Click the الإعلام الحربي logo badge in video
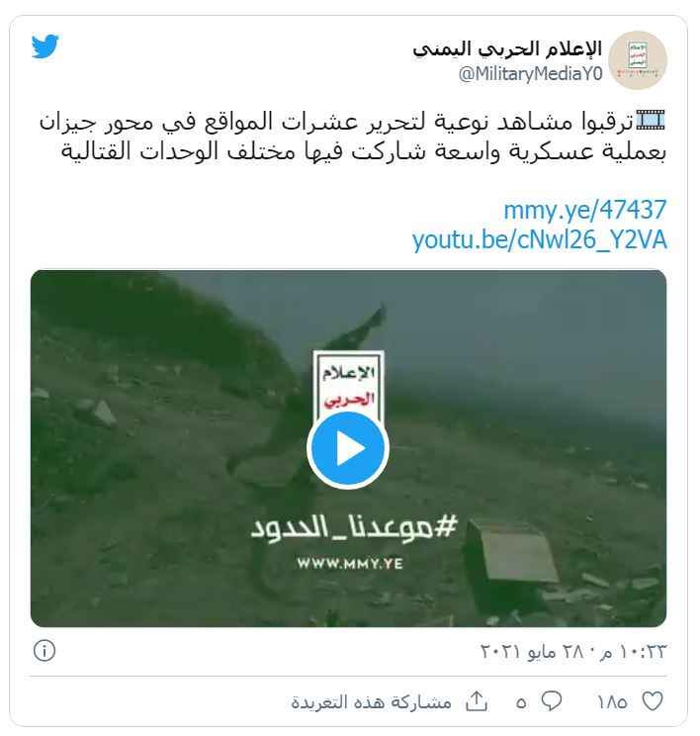700x736 pixels. (x=349, y=385)
